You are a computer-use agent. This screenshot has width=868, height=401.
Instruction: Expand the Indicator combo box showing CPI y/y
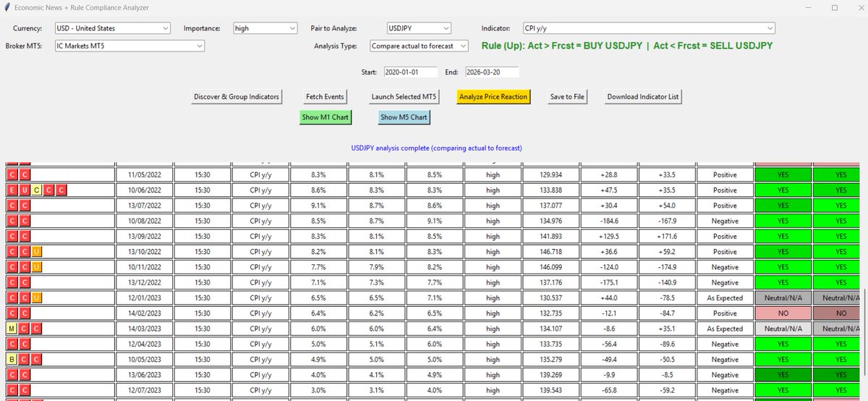click(649, 28)
